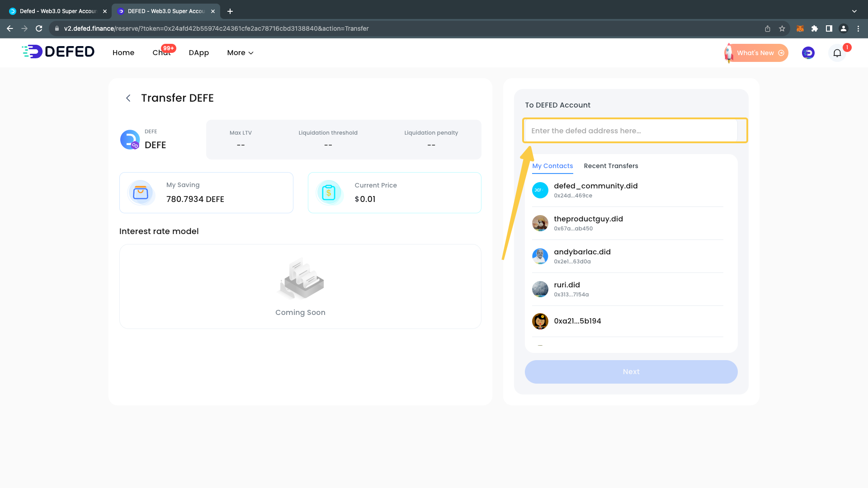Open Chrome three-dot menu
Viewport: 868px width, 488px height.
pyautogui.click(x=858, y=28)
